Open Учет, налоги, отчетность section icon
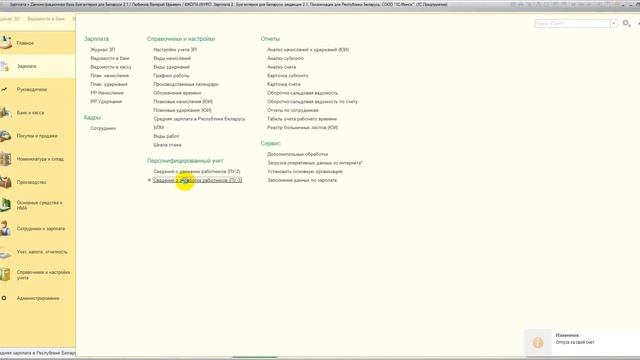The image size is (640, 360). (x=5, y=252)
